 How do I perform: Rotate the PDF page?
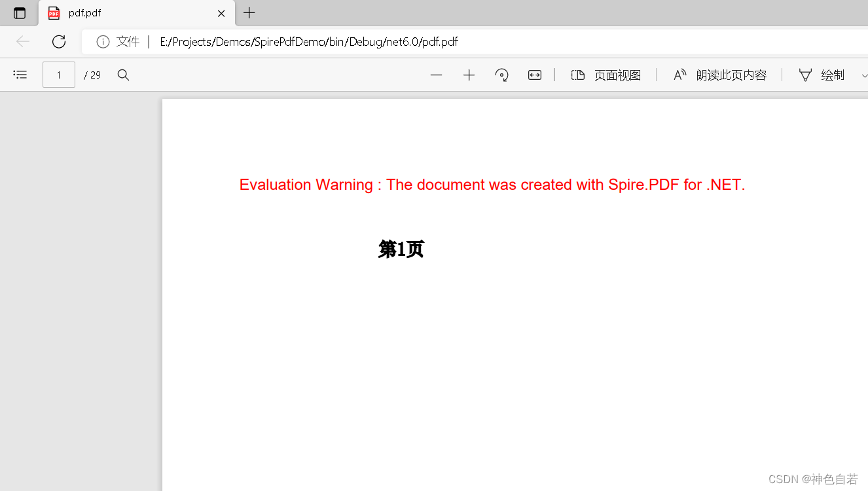(x=502, y=75)
